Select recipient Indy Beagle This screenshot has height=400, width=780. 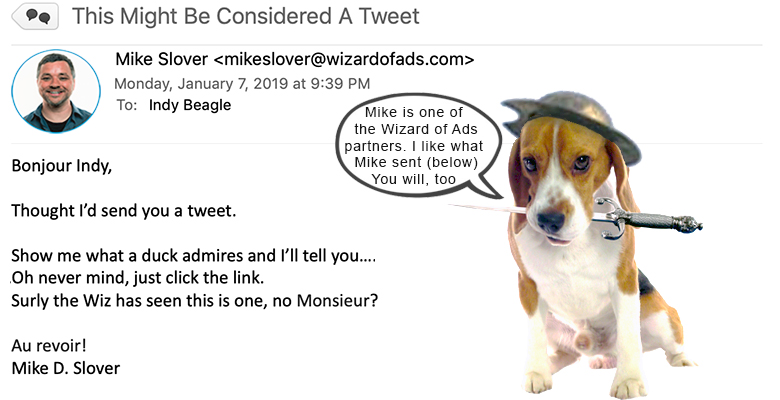click(x=190, y=105)
